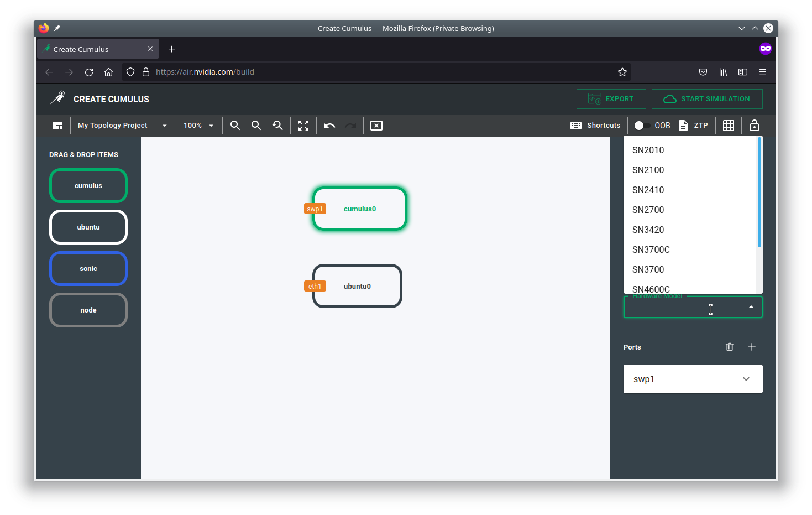Delete ports with the trash icon
Screen dimensions: 812x515
coord(730,347)
